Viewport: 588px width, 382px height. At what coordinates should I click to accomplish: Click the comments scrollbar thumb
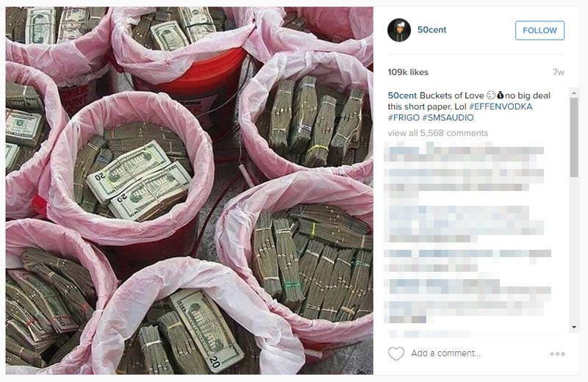coord(574,137)
